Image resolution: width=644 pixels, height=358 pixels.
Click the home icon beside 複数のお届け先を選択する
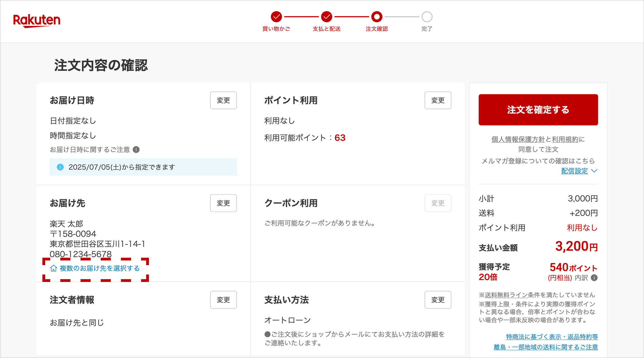[x=53, y=268]
